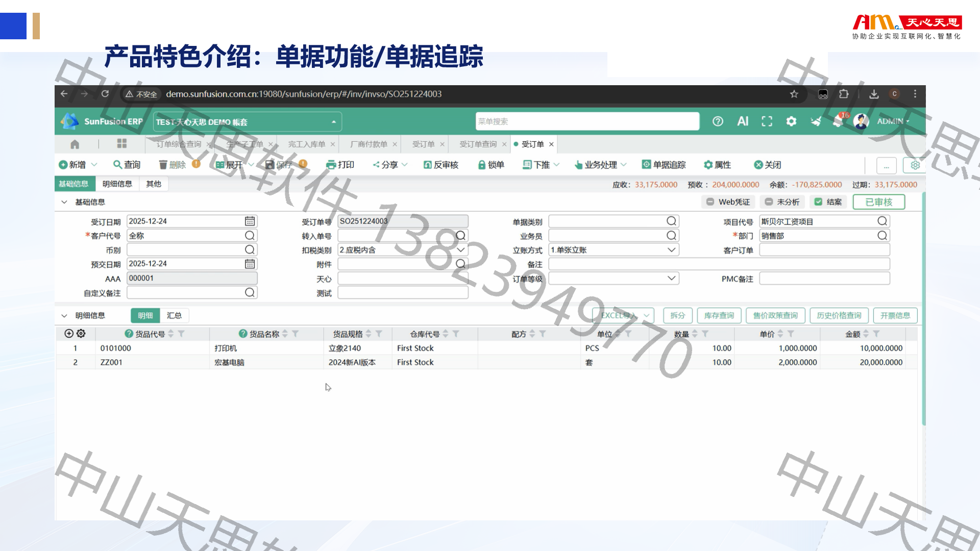Screen dimensions: 980x551
Task: Click 查询 in the toolbar
Action: click(x=127, y=165)
